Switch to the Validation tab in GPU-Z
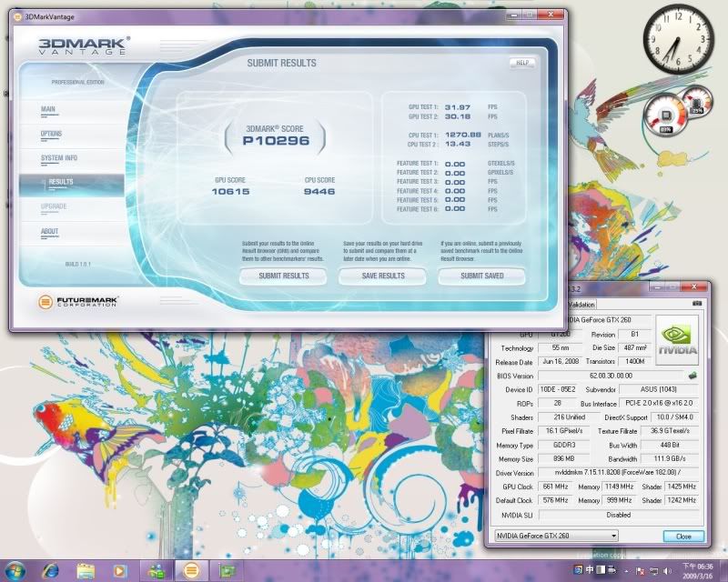Screen dimensions: 728x582 581,305
